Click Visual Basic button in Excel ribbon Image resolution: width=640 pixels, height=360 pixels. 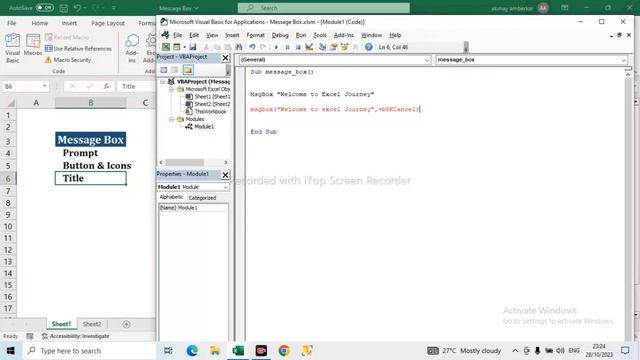pos(12,48)
